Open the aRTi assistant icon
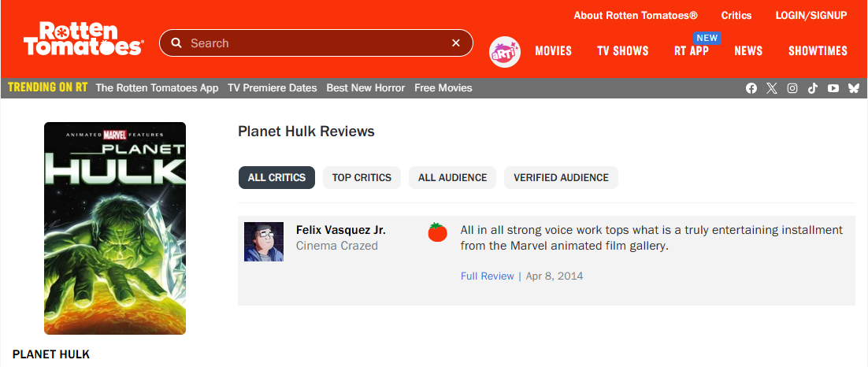Image resolution: width=868 pixels, height=367 pixels. click(x=505, y=53)
